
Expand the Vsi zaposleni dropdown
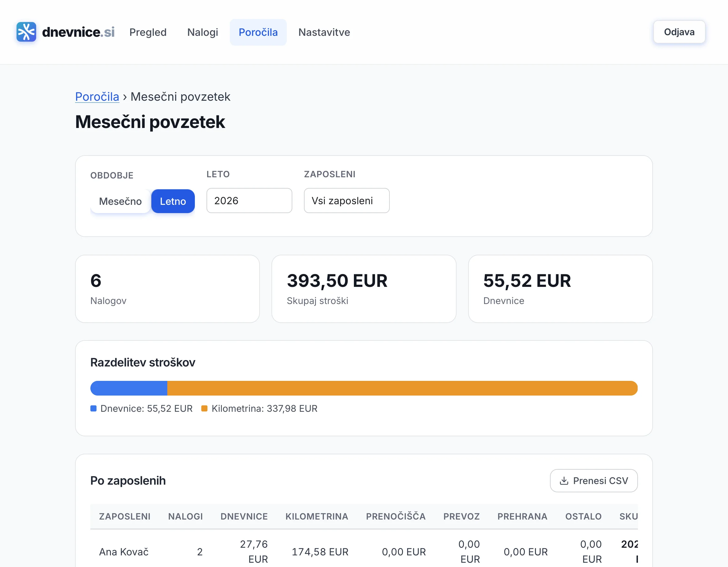tap(346, 201)
